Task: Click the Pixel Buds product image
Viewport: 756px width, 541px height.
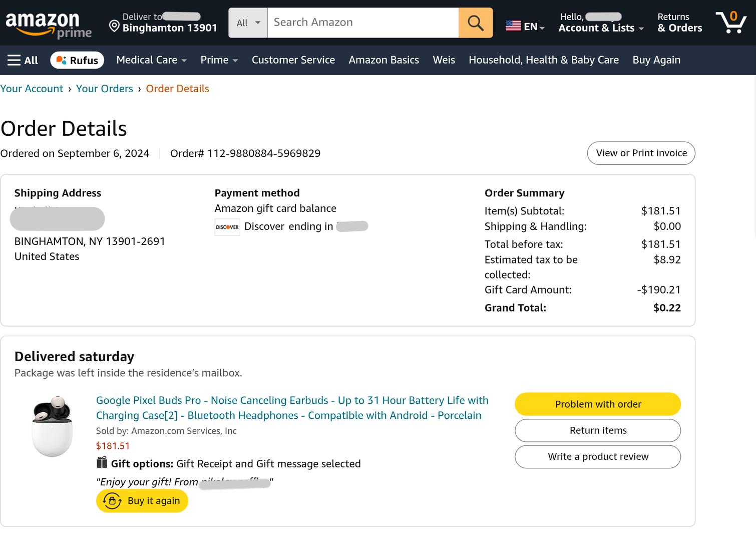Action: [53, 426]
